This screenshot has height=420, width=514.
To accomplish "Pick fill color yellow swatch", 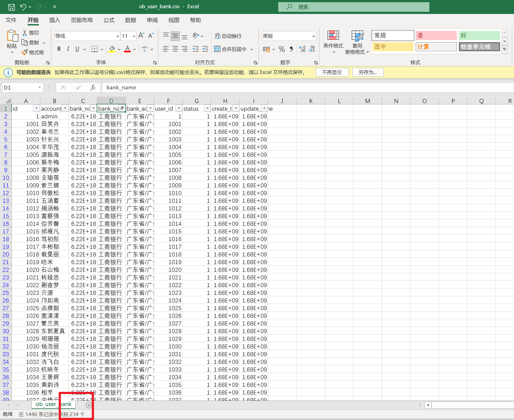I will [x=112, y=49].
